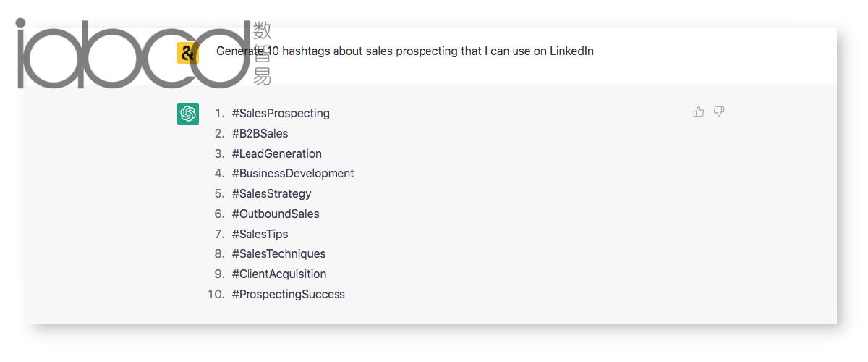The height and width of the screenshot is (362, 868).
Task: Click the ChatGPT logo avatar
Action: coord(188,114)
